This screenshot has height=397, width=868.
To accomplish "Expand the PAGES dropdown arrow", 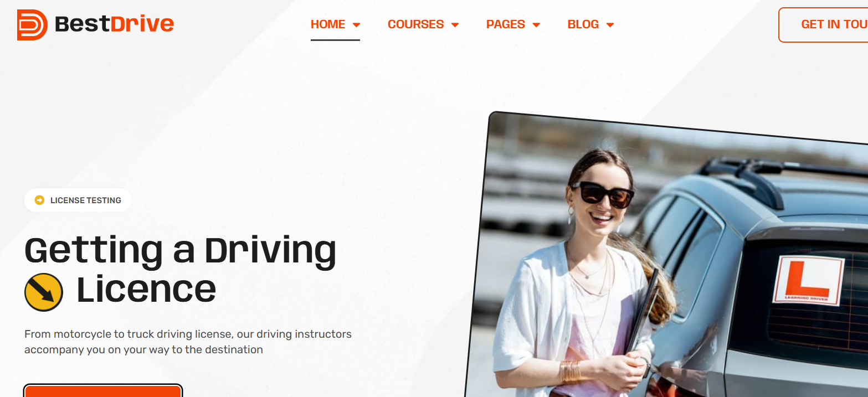I will coord(536,25).
